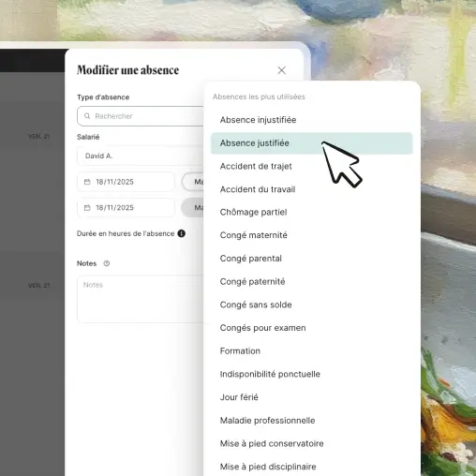Screen dimensions: 476x476
Task: Focus the Rechercher absence type field
Action: click(141, 116)
